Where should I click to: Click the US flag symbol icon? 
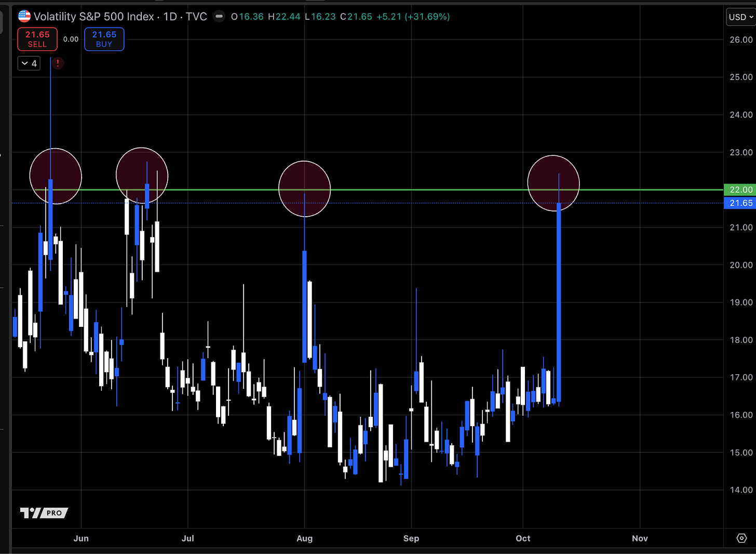click(x=24, y=17)
